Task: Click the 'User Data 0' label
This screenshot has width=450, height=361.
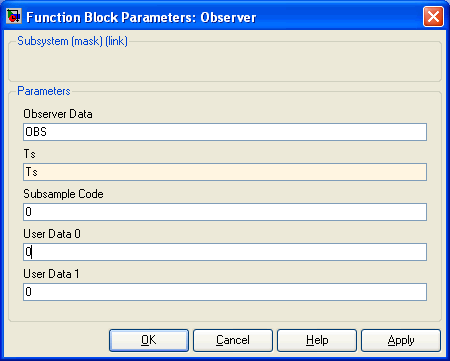Action: click(52, 234)
